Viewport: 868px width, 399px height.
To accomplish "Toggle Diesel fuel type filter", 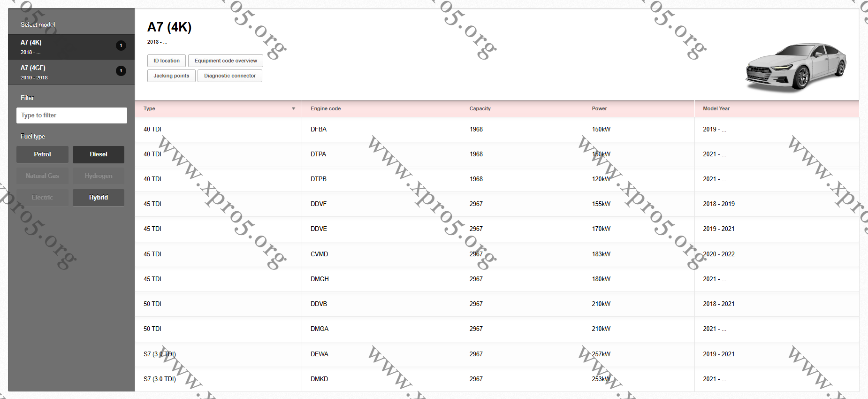I will point(99,154).
